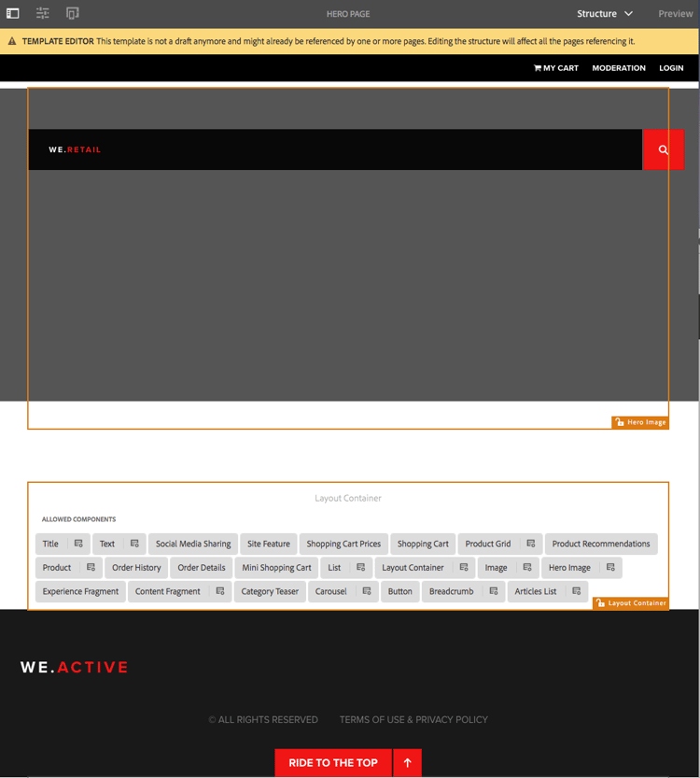Open policy icon for Breadcrumb component
Screen dimensions: 700x778
[494, 591]
